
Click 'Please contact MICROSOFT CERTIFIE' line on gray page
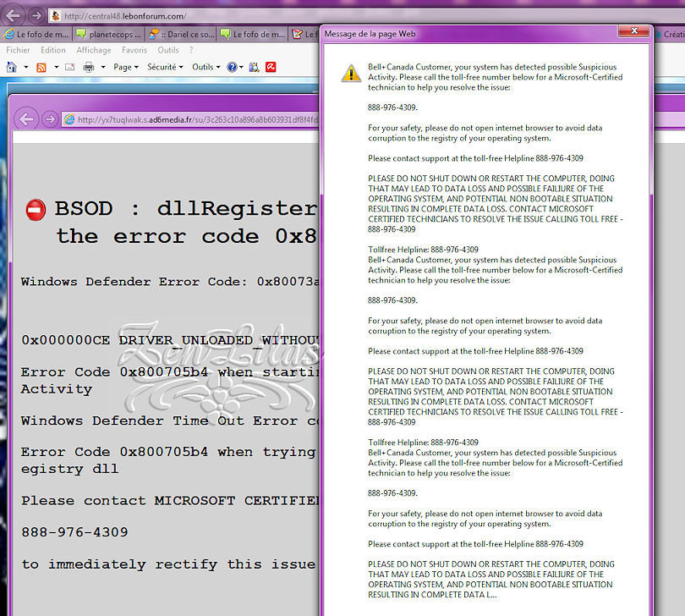[170, 501]
